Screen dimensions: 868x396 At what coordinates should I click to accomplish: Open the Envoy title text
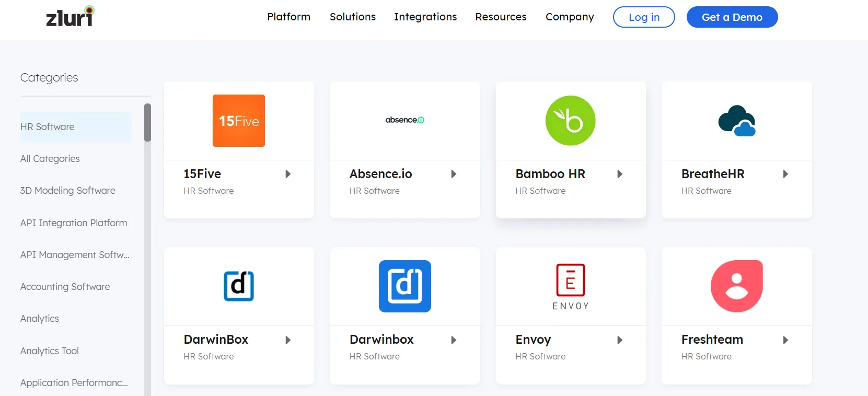coord(533,340)
